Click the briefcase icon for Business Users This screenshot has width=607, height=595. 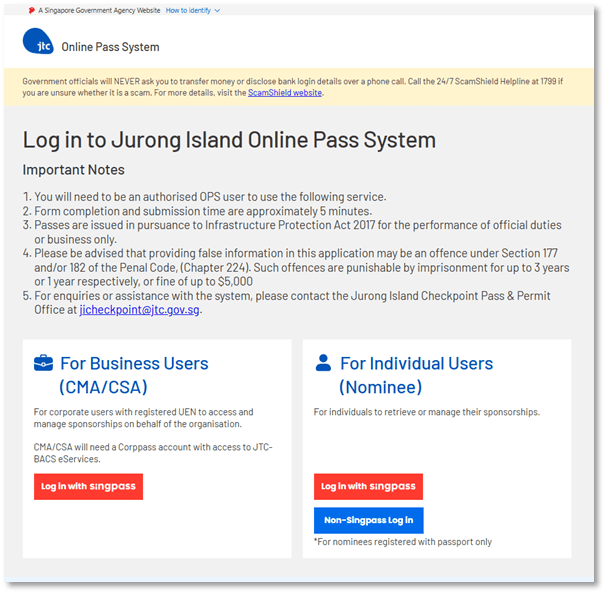click(43, 363)
